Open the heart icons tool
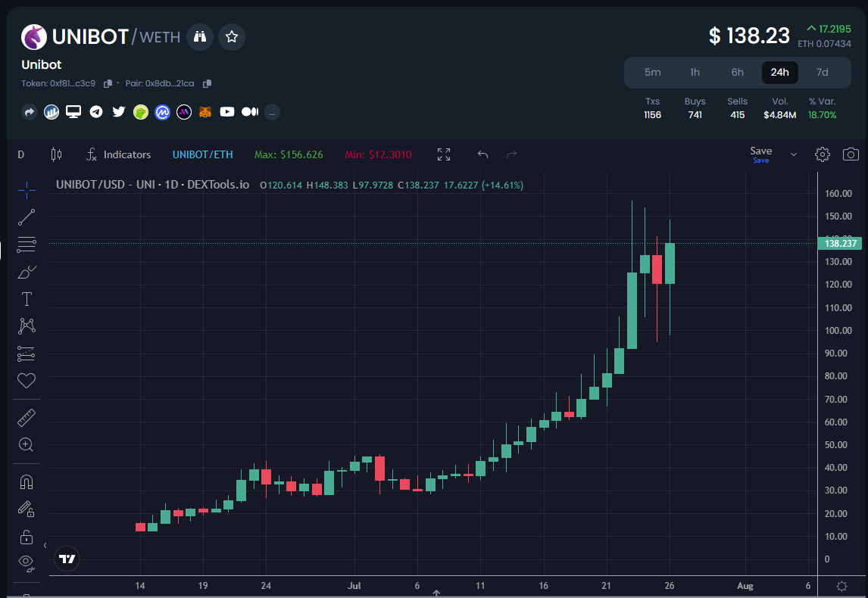Viewport: 868px width, 598px height. tap(26, 380)
